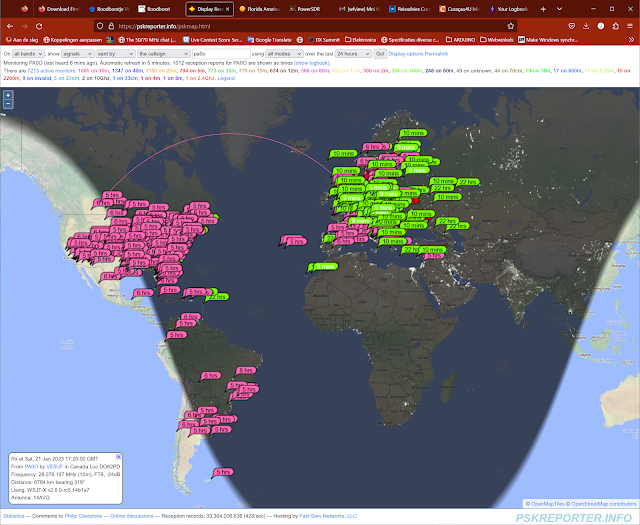The image size is (640, 525).
Task: Open the extensions puzzle icon
Action: tap(616, 26)
